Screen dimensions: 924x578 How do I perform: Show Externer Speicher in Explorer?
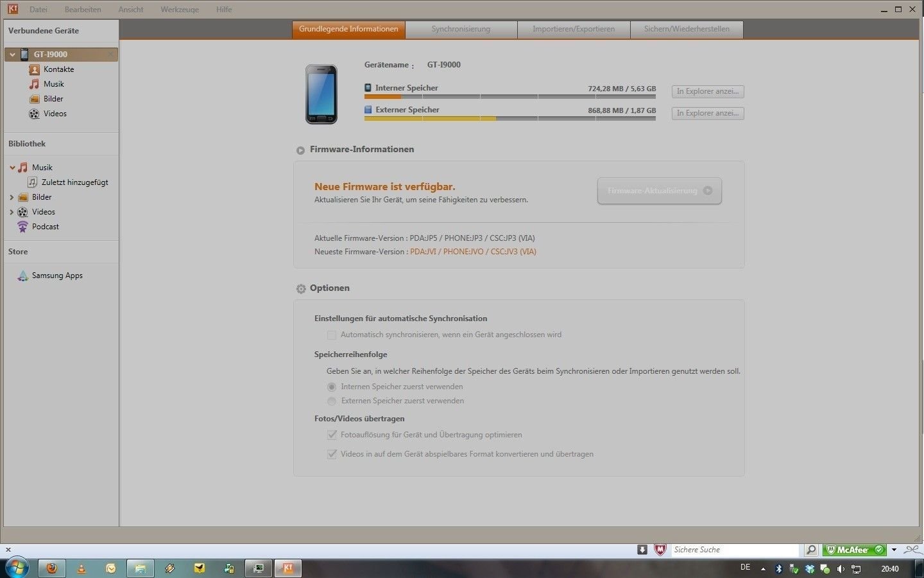coord(708,114)
